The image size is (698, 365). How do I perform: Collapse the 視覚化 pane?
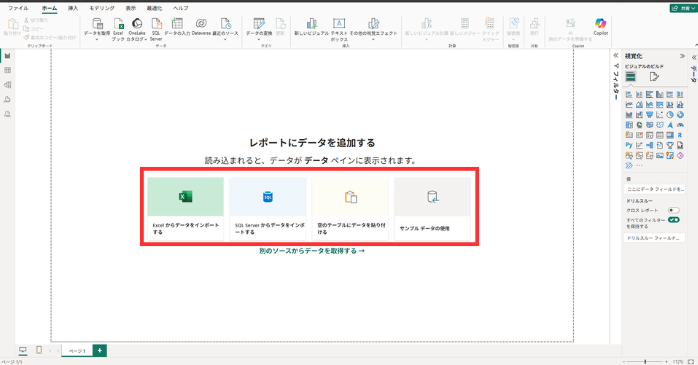point(682,56)
